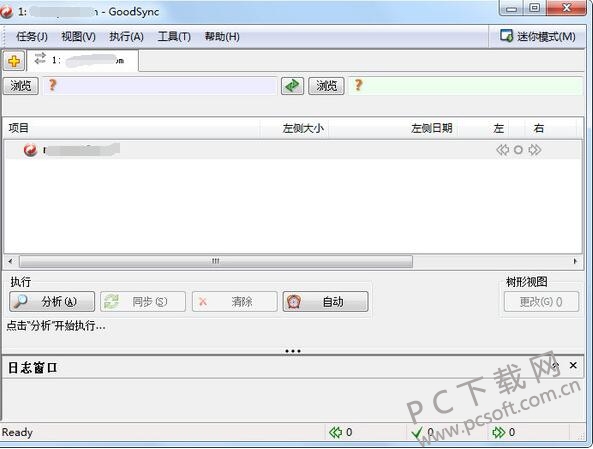Select right arrow direction in job row
This screenshot has height=449, width=593.
[x=534, y=150]
